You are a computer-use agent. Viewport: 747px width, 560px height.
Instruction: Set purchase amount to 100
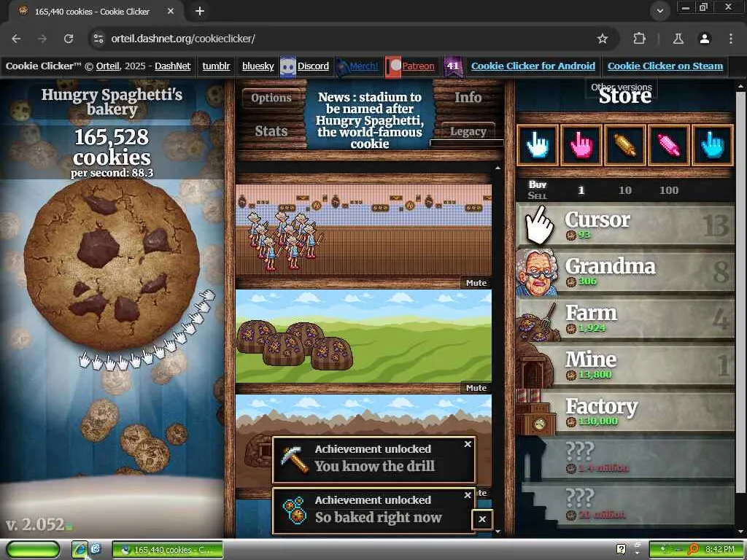click(x=669, y=190)
